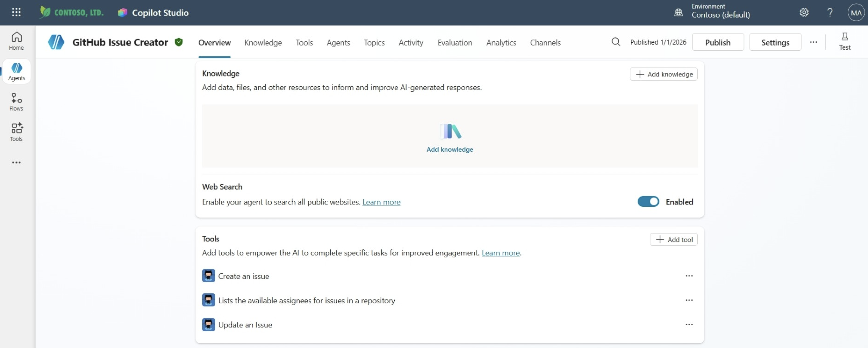Open the settings gear icon
The width and height of the screenshot is (868, 348).
[x=804, y=12]
